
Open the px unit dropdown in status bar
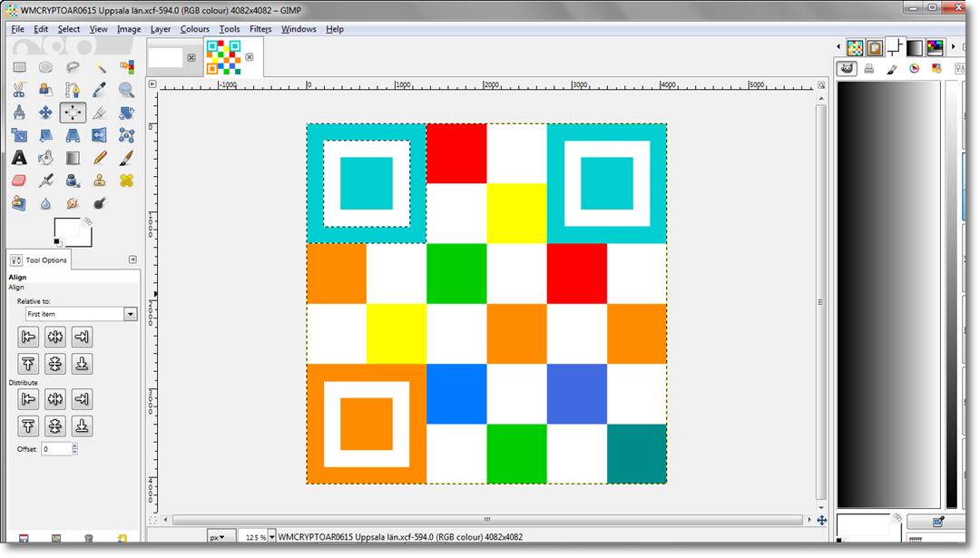point(221,537)
